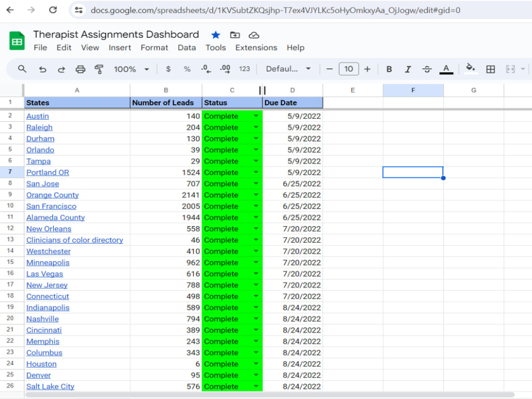The height and width of the screenshot is (399, 532).
Task: Open the text color picker
Action: (x=446, y=69)
